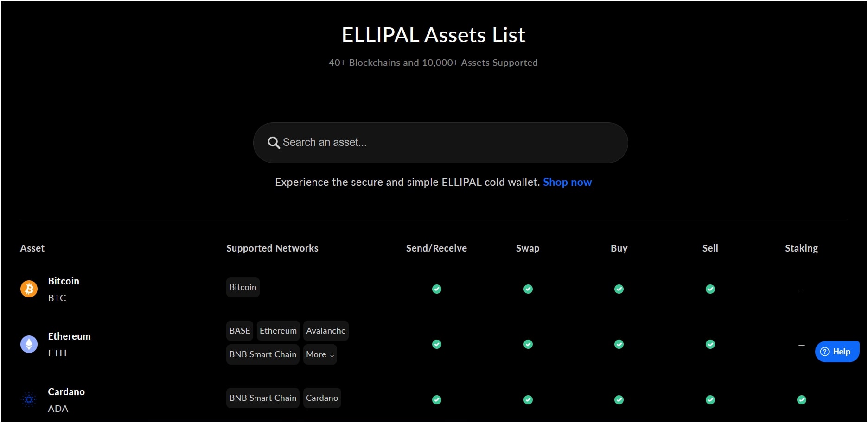Click the Send/Receive checkmark for Bitcoin
This screenshot has height=423, width=868.
coord(436,289)
